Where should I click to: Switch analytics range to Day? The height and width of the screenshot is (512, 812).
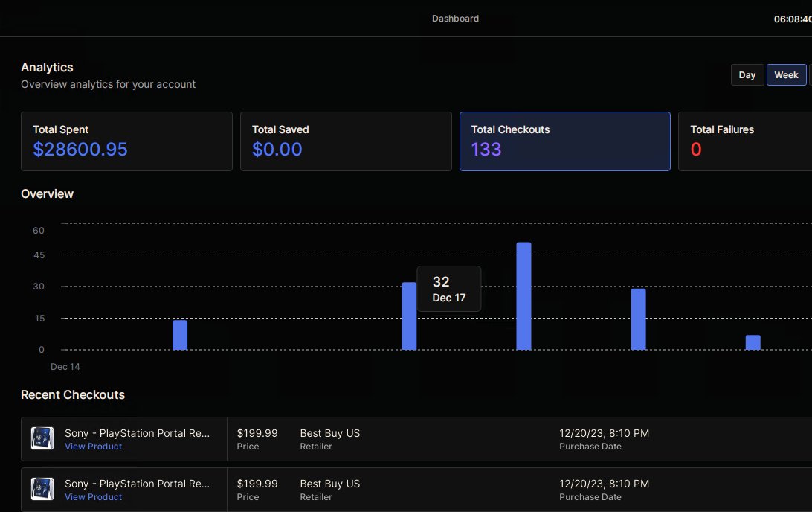tap(747, 75)
